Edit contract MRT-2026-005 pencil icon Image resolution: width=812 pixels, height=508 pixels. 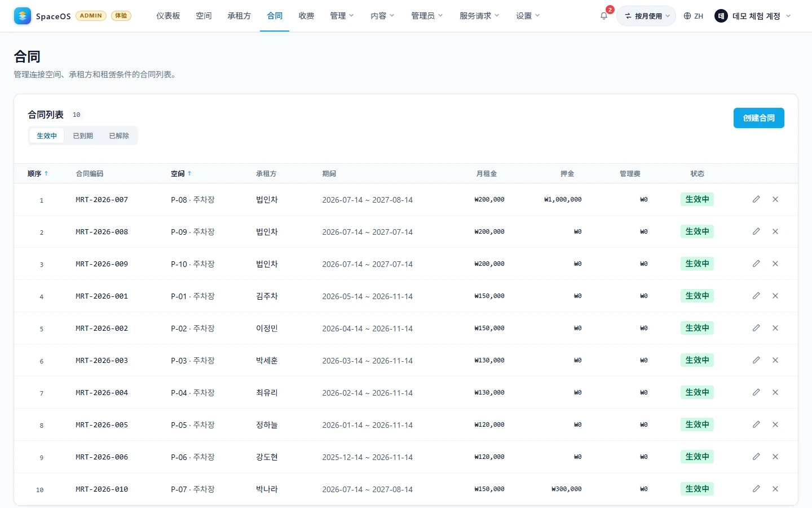[x=756, y=424]
